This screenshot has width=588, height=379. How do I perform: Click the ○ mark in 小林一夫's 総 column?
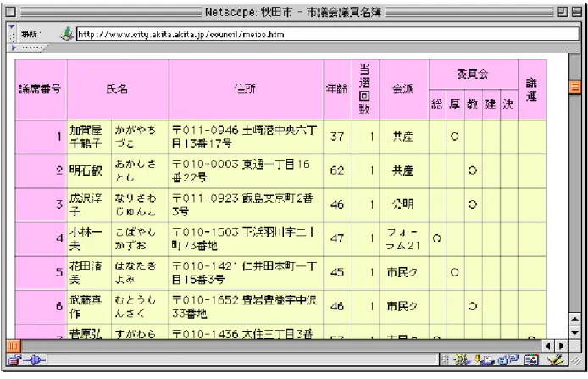[437, 238]
